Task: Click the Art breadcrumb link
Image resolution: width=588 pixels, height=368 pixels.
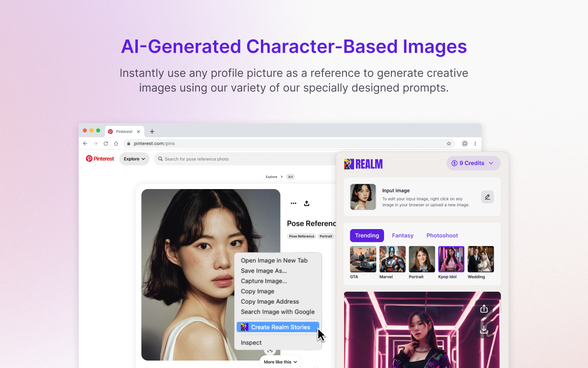Action: (290, 177)
